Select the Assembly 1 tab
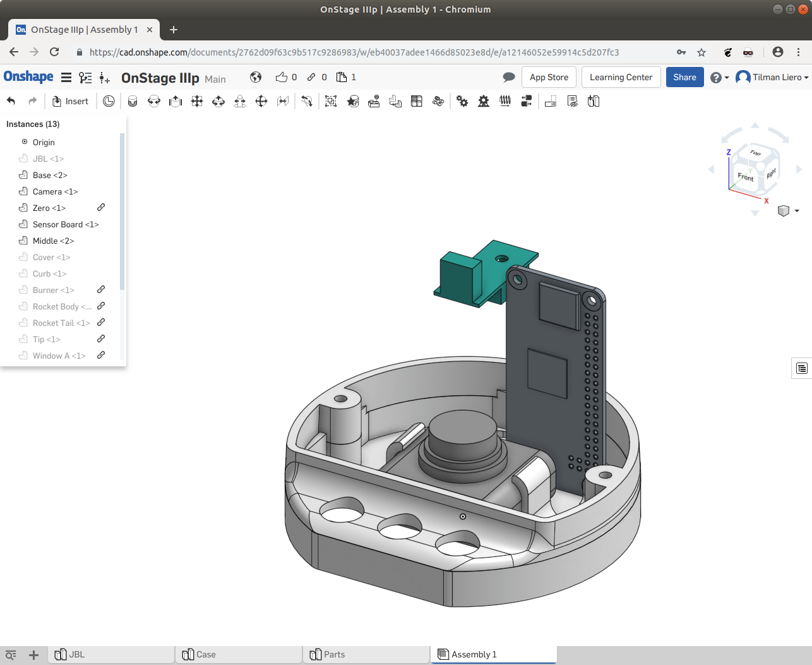 (x=494, y=655)
